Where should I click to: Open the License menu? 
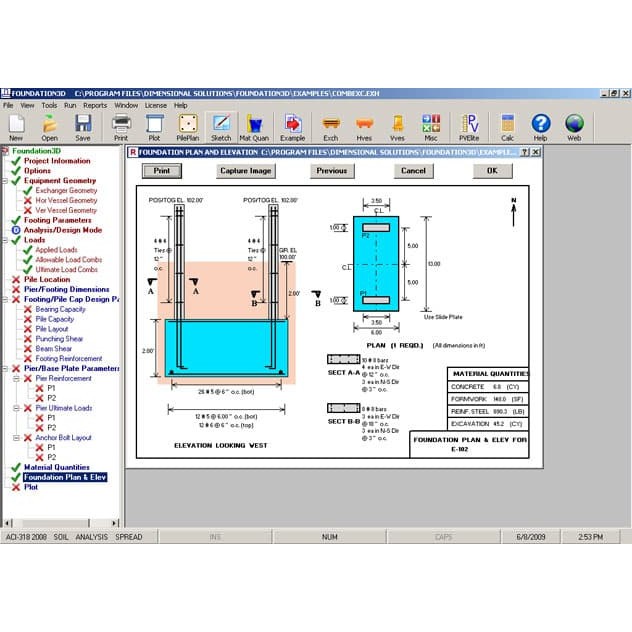[x=156, y=105]
